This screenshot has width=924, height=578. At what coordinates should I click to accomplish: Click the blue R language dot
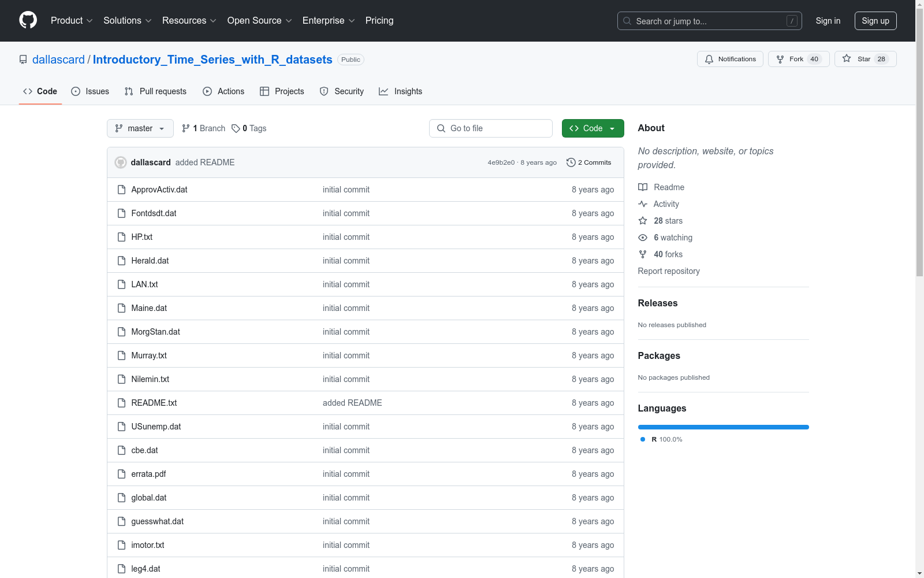click(643, 439)
